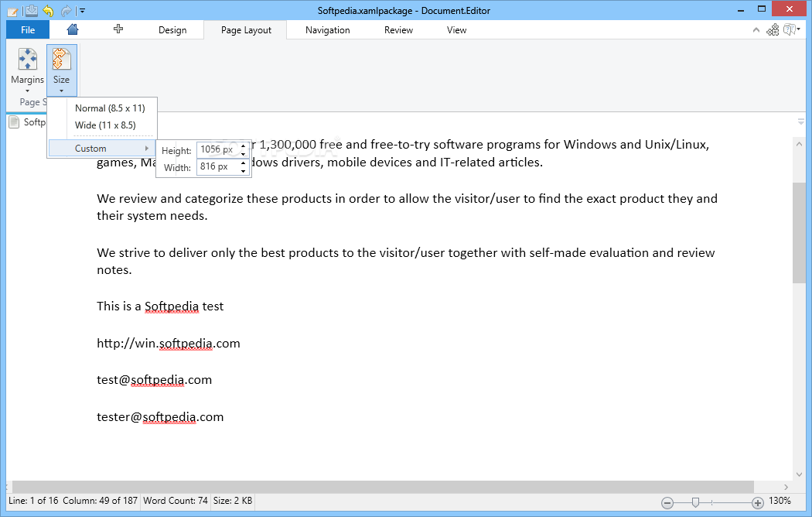Click the word 'notes.' in the document
Screen dimensions: 812x517
click(x=114, y=270)
